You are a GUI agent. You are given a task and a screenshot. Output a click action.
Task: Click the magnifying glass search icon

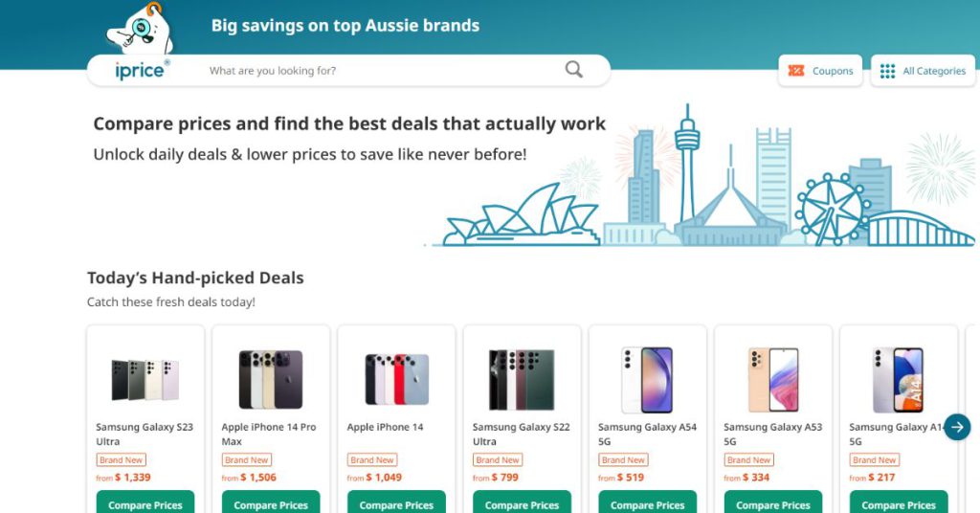point(574,69)
